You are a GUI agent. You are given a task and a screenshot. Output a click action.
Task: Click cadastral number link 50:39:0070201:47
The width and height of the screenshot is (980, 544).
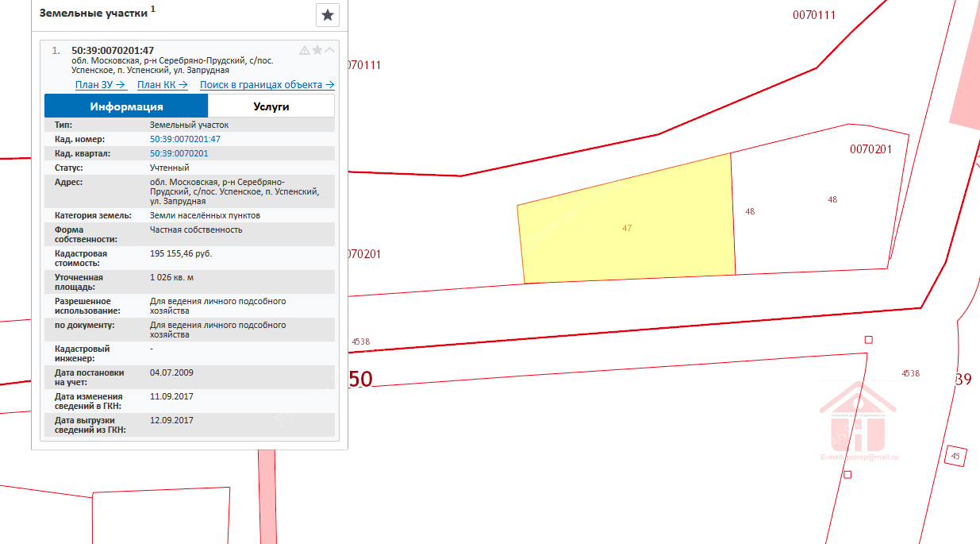pyautogui.click(x=185, y=139)
